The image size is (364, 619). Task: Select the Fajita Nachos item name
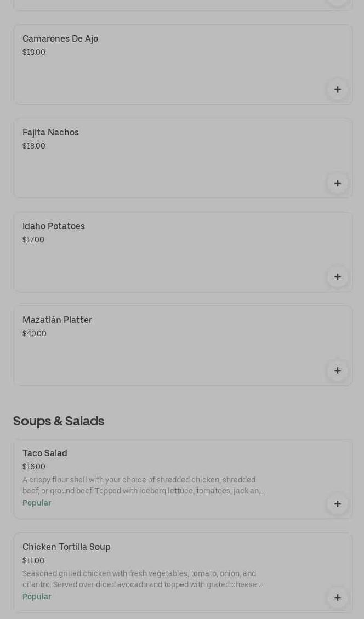[50, 133]
